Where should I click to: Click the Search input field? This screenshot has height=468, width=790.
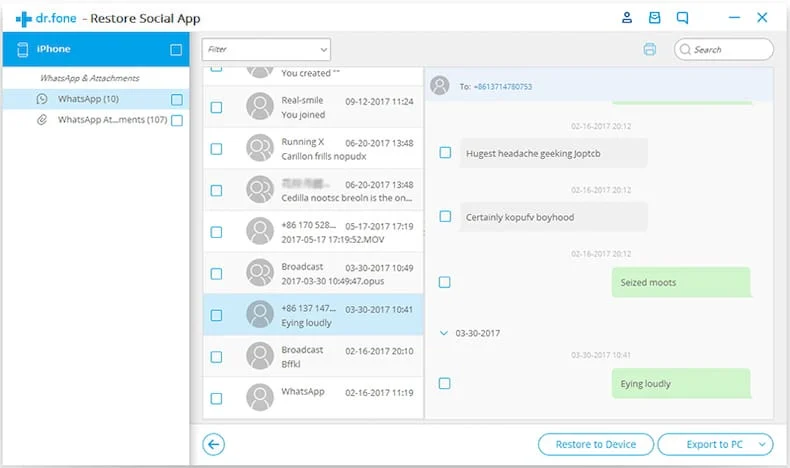click(x=723, y=49)
